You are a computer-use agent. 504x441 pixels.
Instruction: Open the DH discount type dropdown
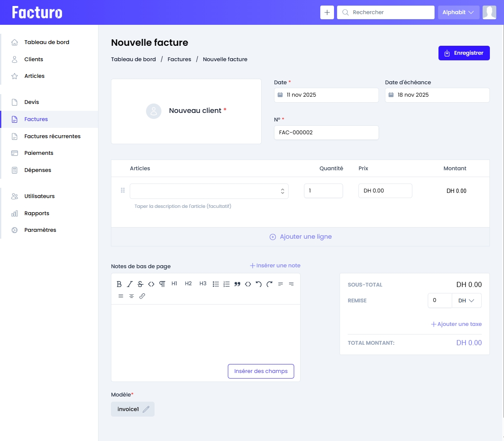point(466,301)
